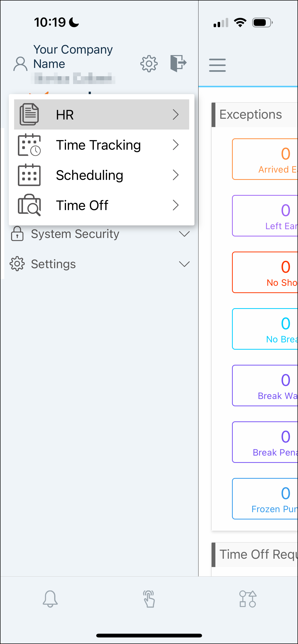
Task: Select the Scheduling menu item
Action: (x=102, y=175)
